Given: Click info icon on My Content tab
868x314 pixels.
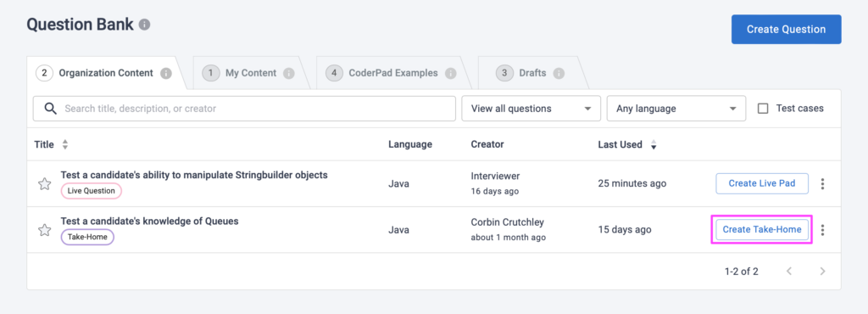Looking at the screenshot, I should point(288,73).
